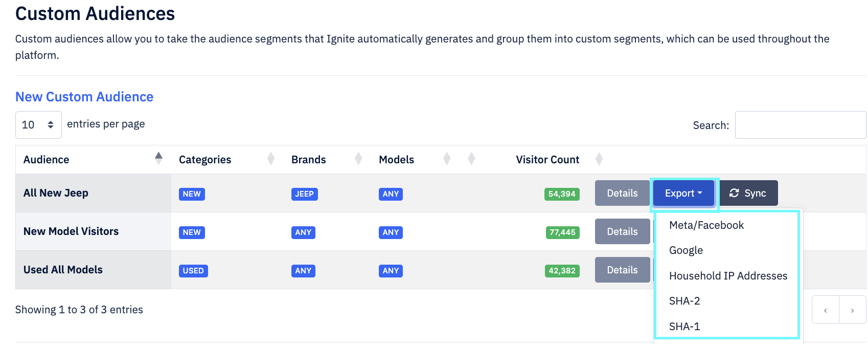Click the previous page arrow

825,310
